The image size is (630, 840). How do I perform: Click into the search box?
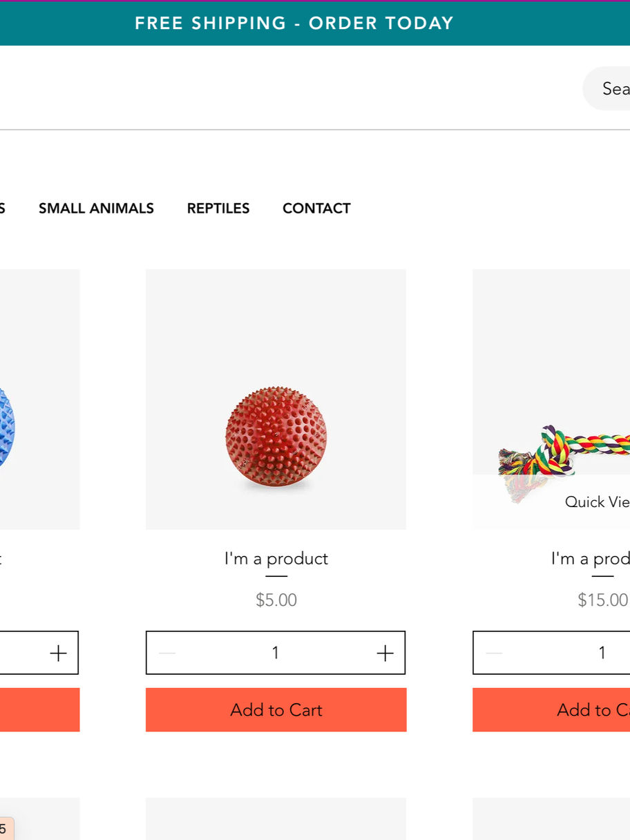click(x=611, y=88)
